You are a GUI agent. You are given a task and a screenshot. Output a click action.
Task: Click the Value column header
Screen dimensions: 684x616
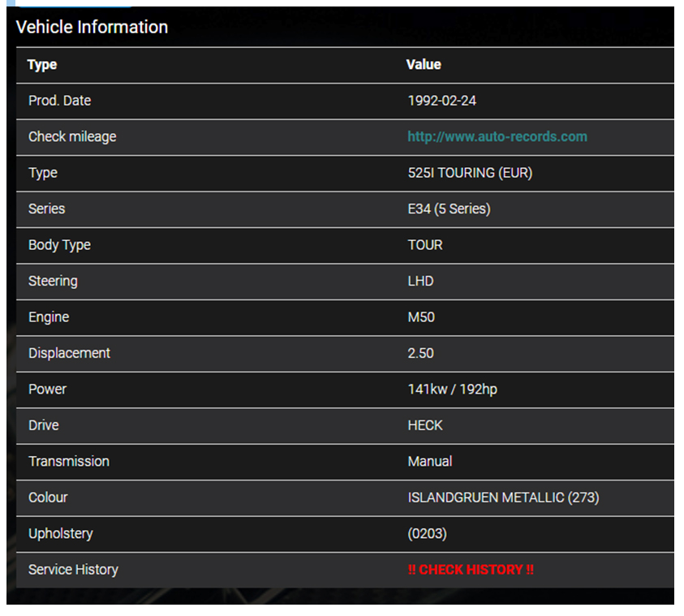click(x=424, y=65)
